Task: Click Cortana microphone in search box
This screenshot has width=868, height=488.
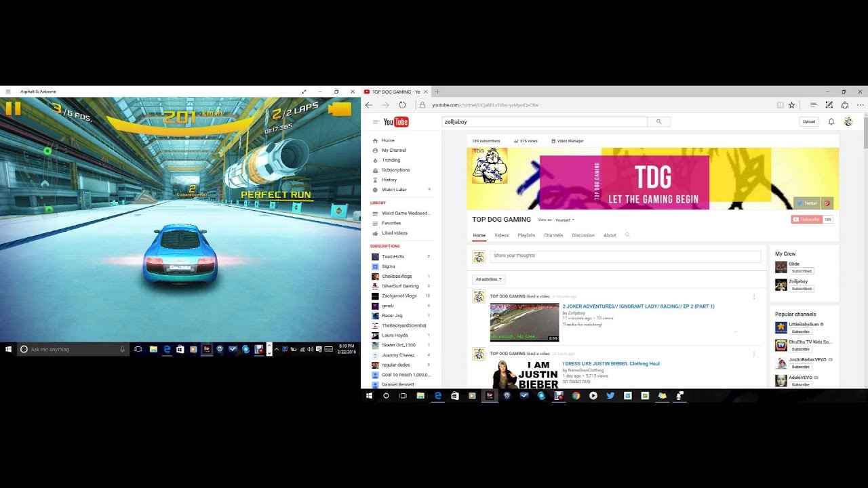Action: [122, 349]
